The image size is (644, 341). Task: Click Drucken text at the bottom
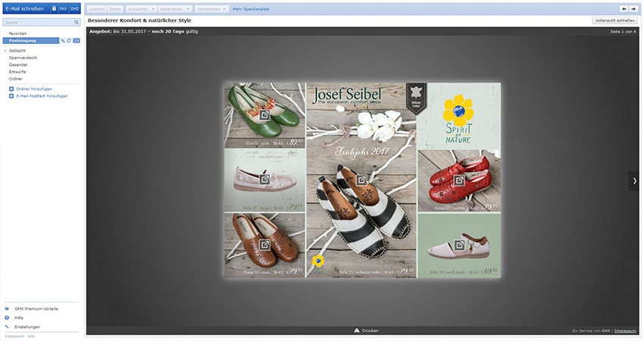(x=370, y=330)
